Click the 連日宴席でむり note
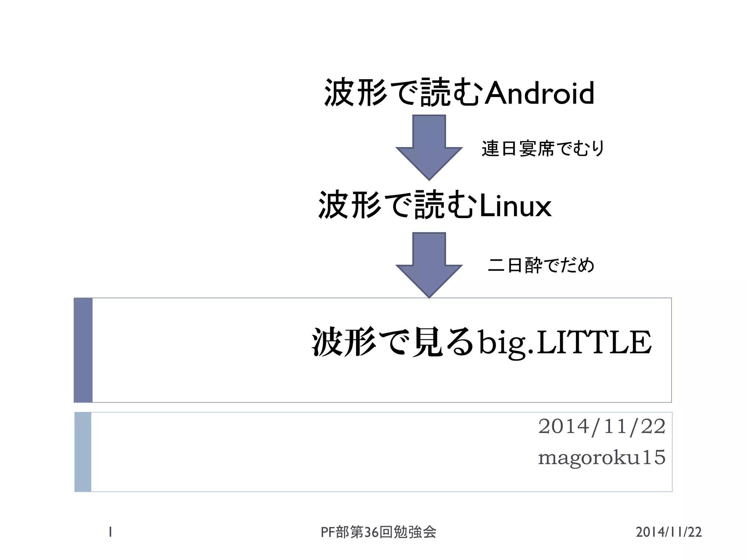 (543, 148)
